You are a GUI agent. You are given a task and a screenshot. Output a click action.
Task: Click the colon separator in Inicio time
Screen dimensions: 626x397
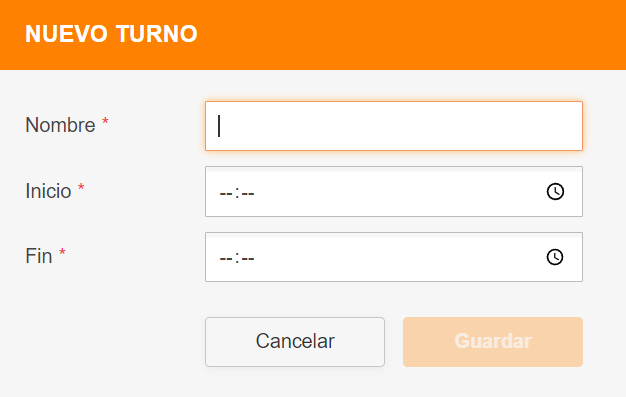[x=237, y=194]
